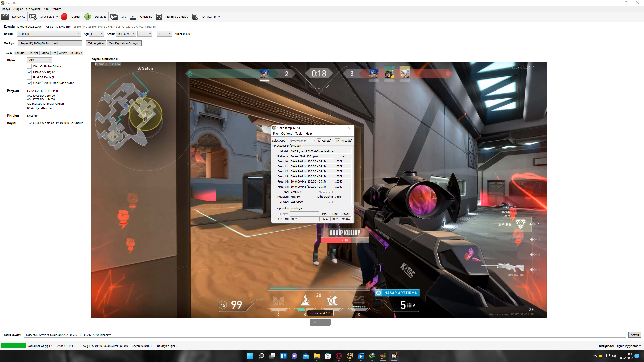
Task: Go to next preview image
Action: pyautogui.click(x=326, y=322)
